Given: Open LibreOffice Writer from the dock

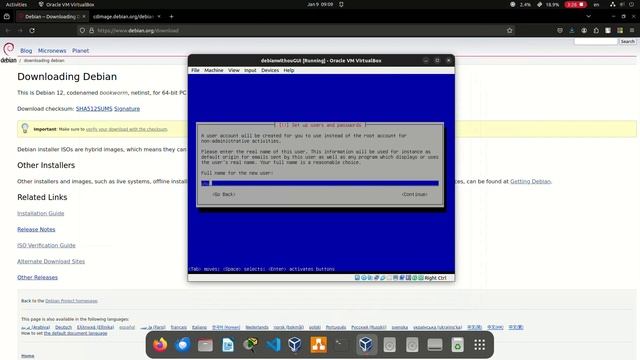Looking at the screenshot, I should [x=228, y=345].
